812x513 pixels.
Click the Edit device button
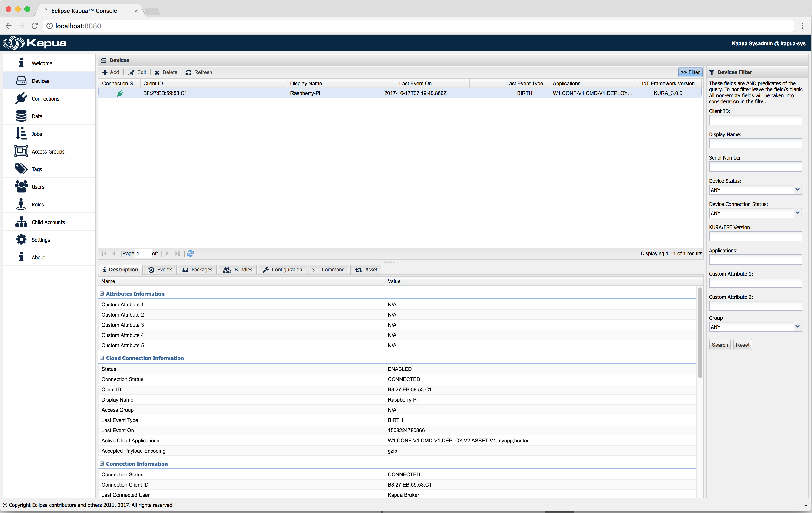point(137,72)
